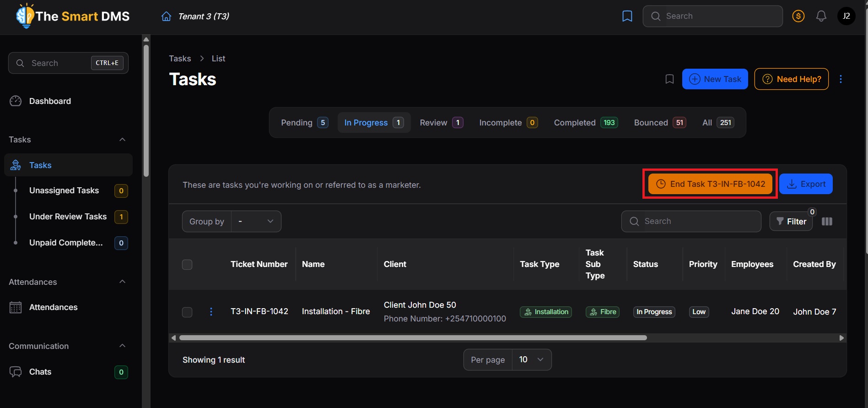Check the select-all checkbox in table header
This screenshot has width=868, height=408.
(x=187, y=265)
